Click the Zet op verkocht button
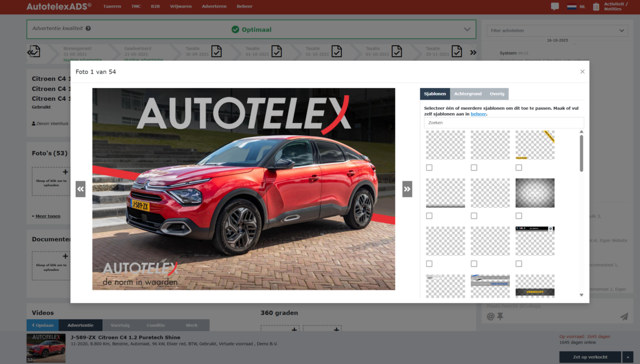This screenshot has width=640, height=364. [590, 357]
